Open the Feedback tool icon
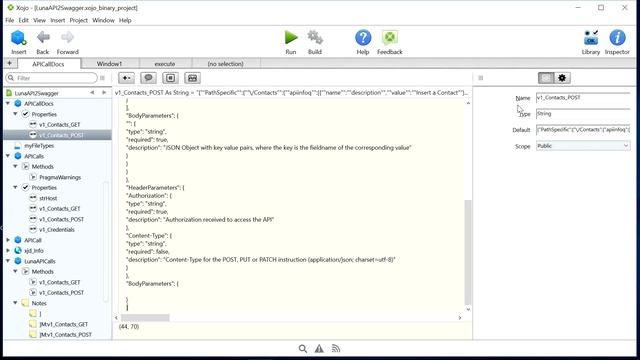This screenshot has height=360, width=640. tap(390, 38)
